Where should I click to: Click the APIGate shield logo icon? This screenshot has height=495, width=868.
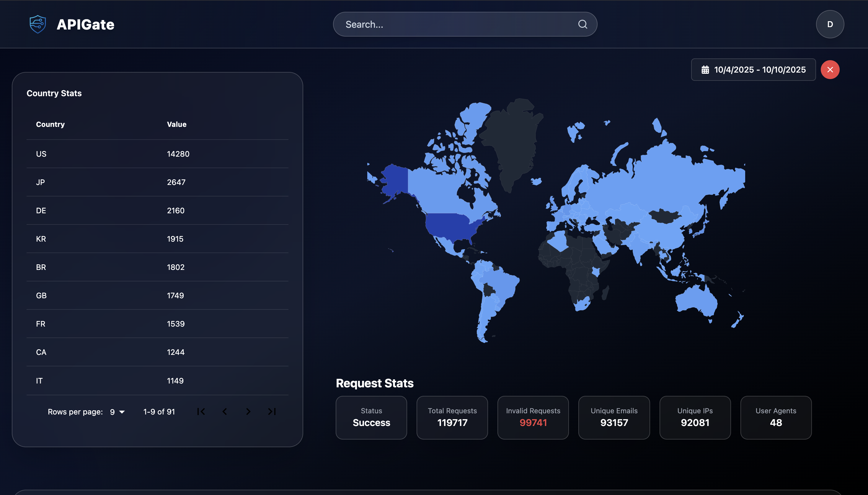[38, 24]
